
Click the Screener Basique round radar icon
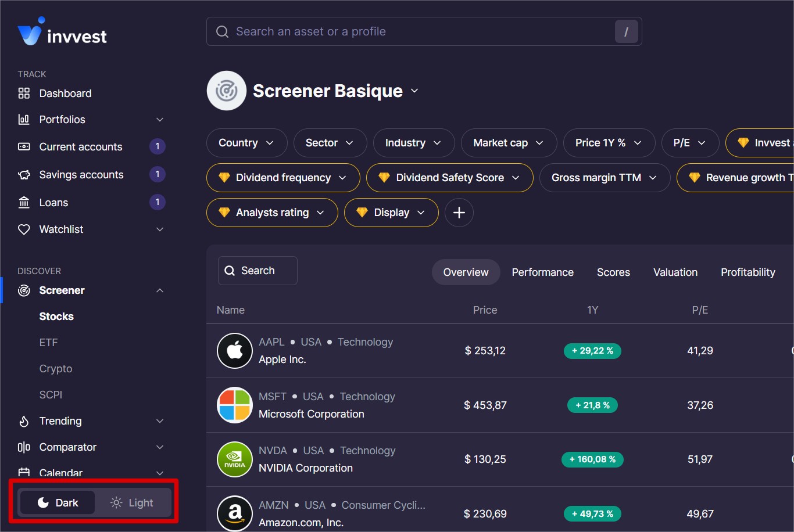tap(227, 91)
